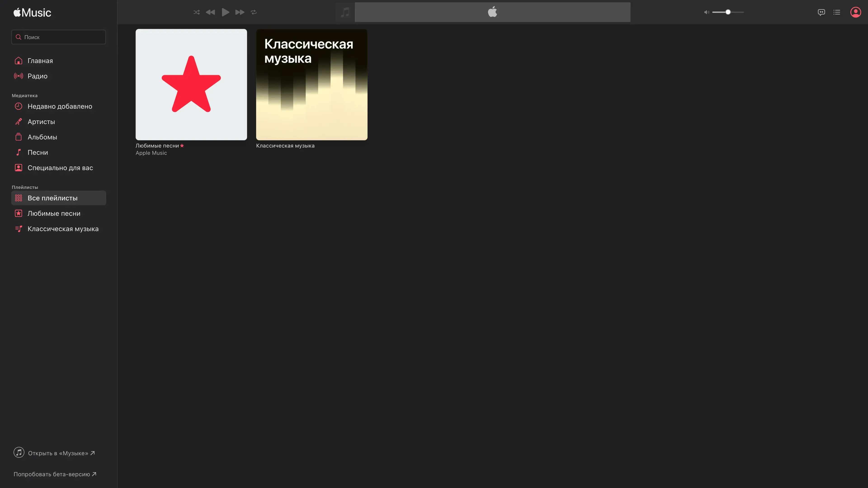This screenshot has height=488, width=868.
Task: Click the Поиск search field
Action: [59, 37]
